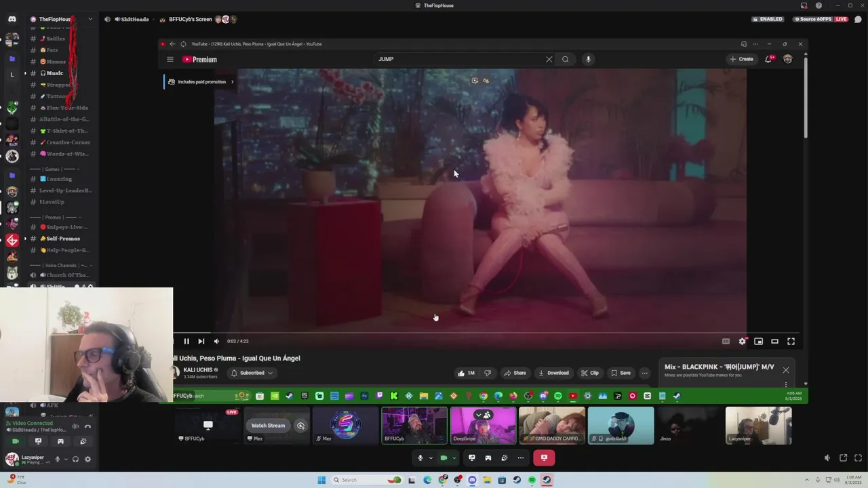Screen dimensions: 868x488
Task: Skip to next video in YouTube player
Action: [201, 341]
